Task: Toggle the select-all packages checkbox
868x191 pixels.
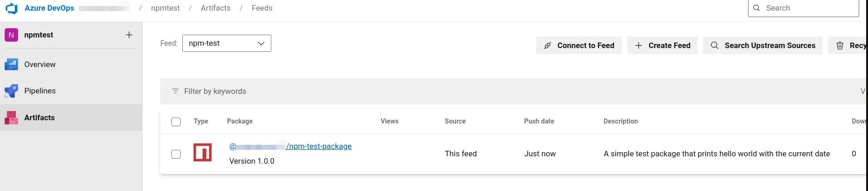Action: pos(176,122)
